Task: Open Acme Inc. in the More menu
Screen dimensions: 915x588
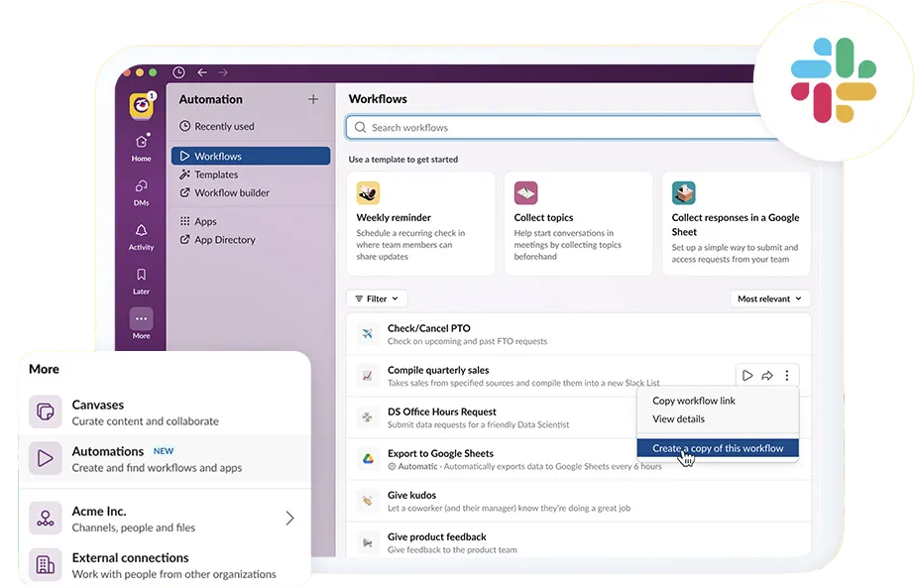Action: (x=165, y=519)
